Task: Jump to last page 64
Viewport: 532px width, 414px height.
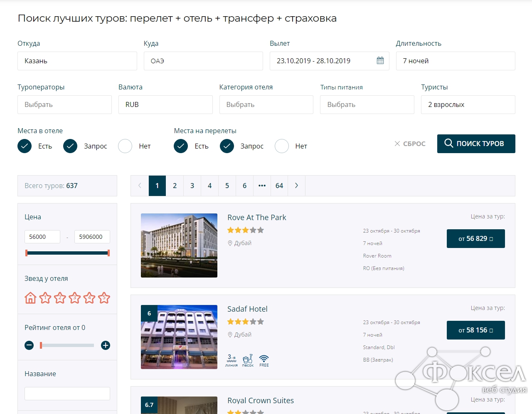Action: (279, 186)
